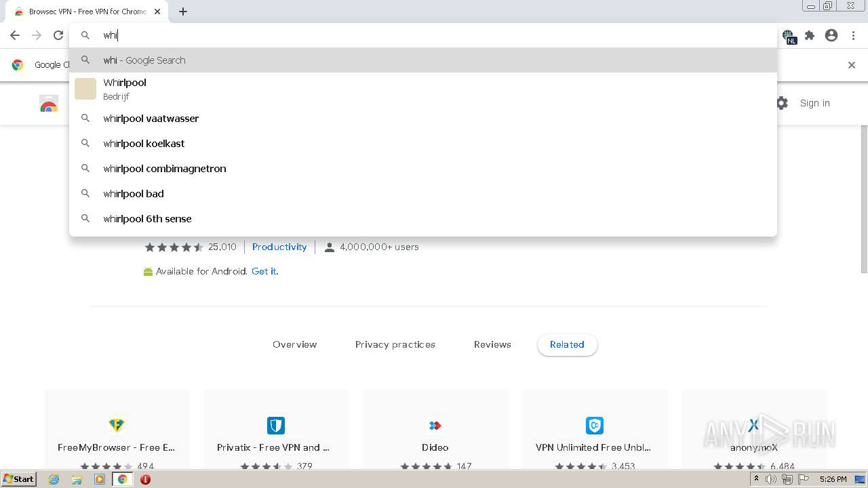The image size is (868, 488).
Task: Open the volume speaker tray icon
Action: (x=771, y=479)
